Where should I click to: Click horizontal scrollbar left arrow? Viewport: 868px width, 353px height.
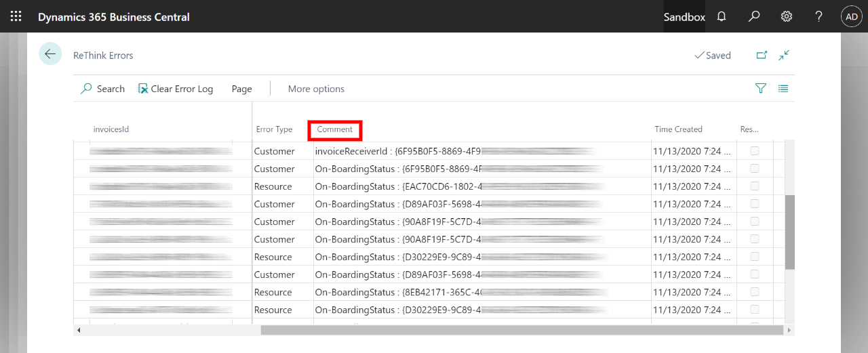point(79,330)
